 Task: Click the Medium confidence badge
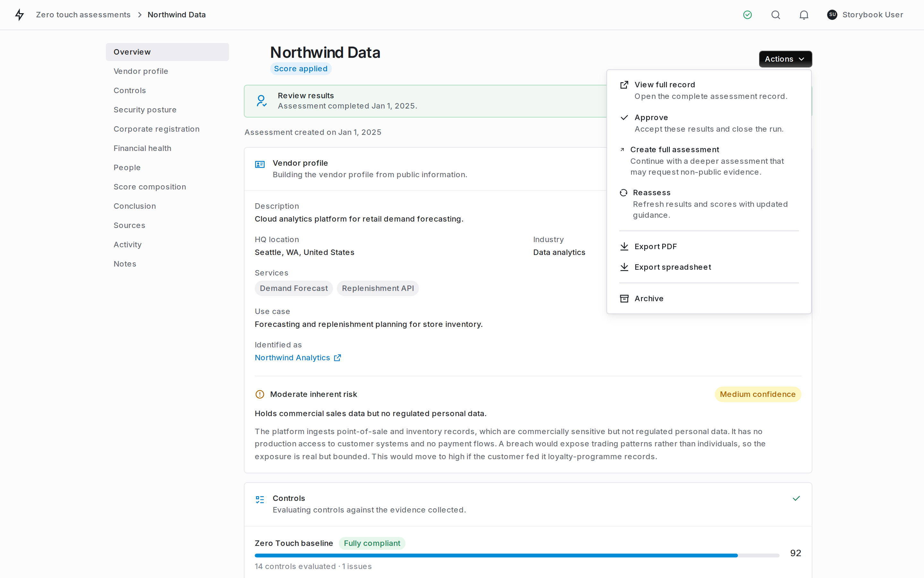coord(757,394)
